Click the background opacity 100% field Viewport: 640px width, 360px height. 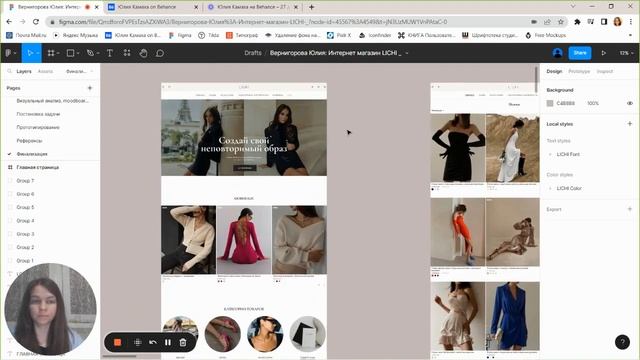click(x=593, y=103)
